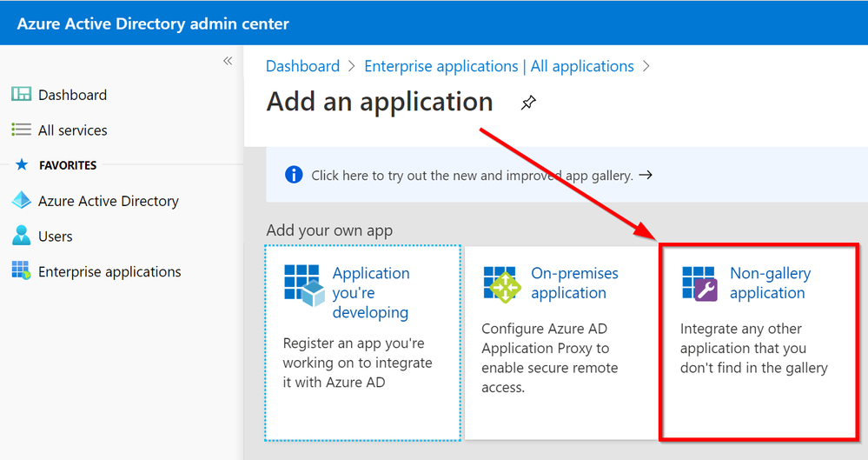Click the Non-gallery application wrench icon

click(700, 283)
